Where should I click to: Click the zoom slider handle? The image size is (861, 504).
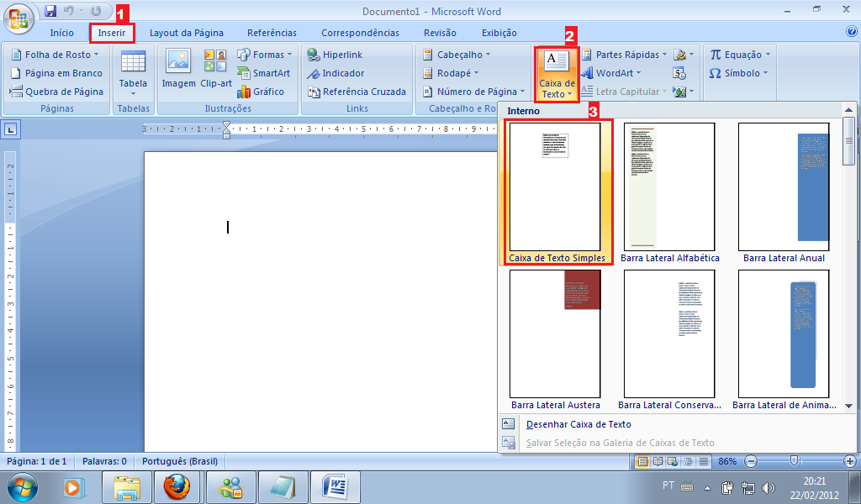[x=794, y=461]
